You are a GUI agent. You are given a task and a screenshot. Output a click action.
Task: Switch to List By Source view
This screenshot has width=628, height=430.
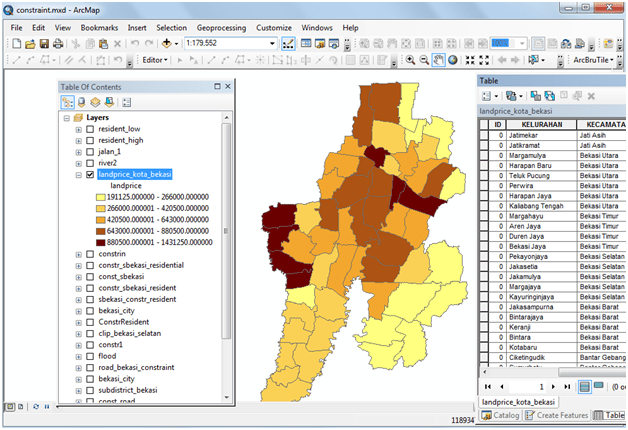81,102
